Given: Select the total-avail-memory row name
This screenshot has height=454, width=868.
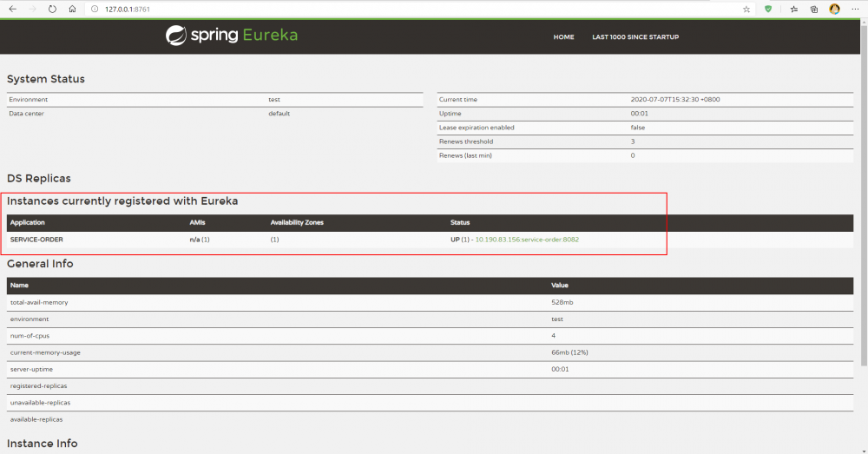Looking at the screenshot, I should 39,302.
